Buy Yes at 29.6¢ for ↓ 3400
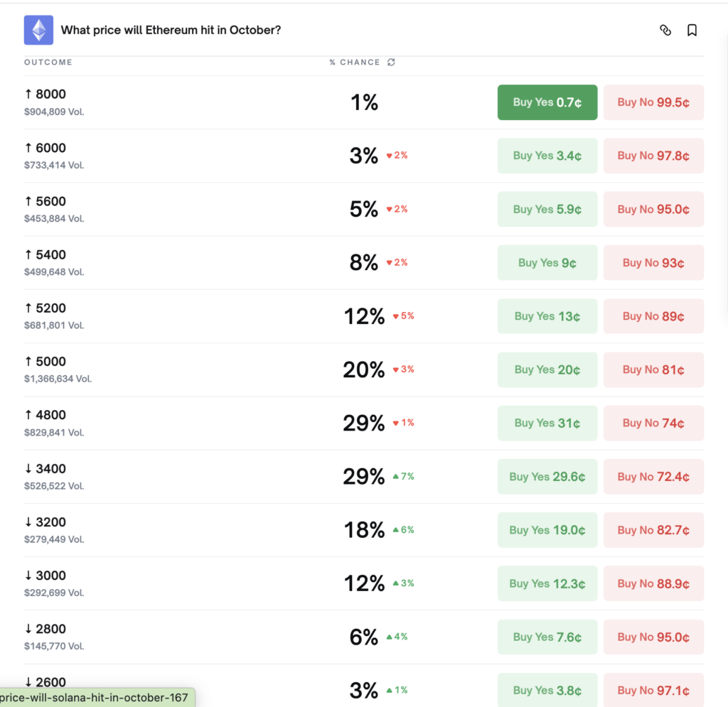This screenshot has width=728, height=707. tap(547, 477)
